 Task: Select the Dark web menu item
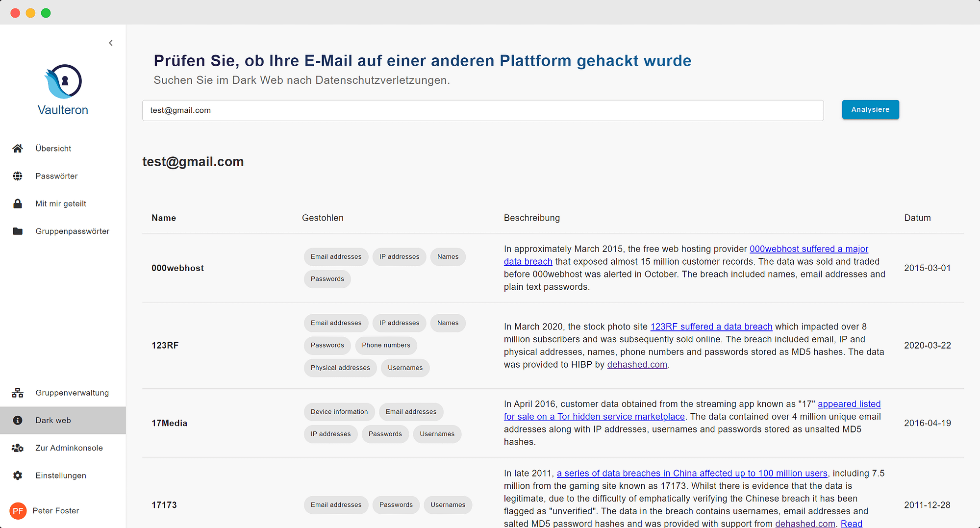coord(63,420)
